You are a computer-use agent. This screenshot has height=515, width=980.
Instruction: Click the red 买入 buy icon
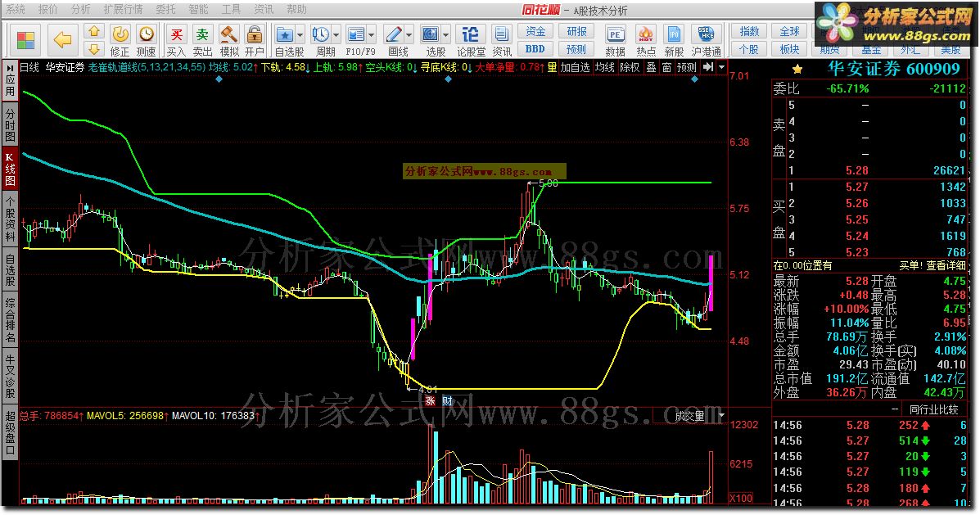pos(176,34)
